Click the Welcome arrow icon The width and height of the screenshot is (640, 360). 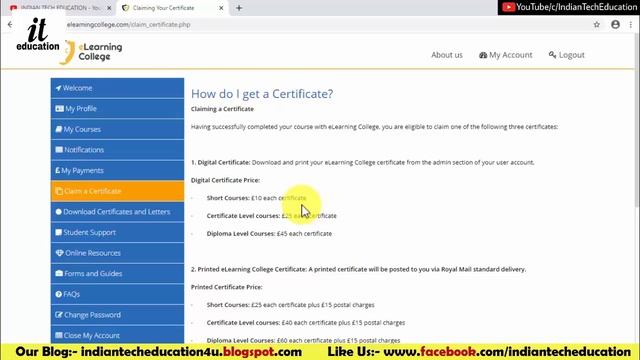tap(58, 88)
